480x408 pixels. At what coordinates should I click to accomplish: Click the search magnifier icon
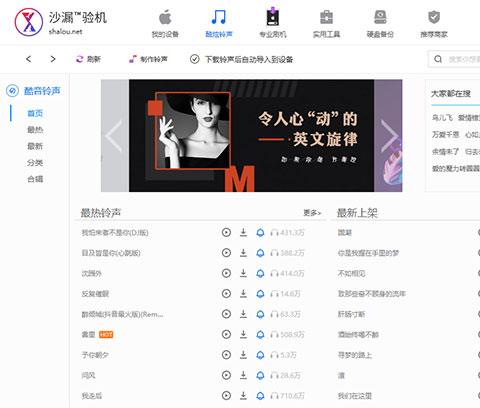pyautogui.click(x=438, y=59)
